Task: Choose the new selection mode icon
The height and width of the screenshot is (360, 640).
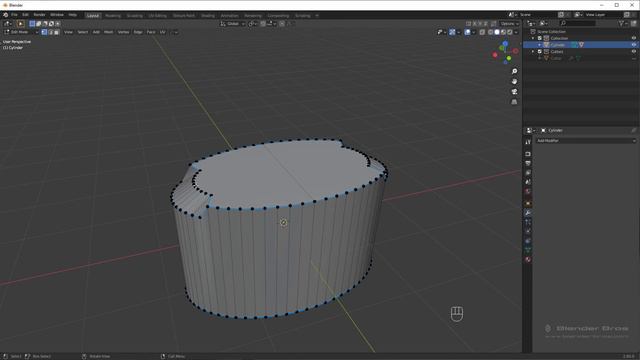Action: click(32, 24)
